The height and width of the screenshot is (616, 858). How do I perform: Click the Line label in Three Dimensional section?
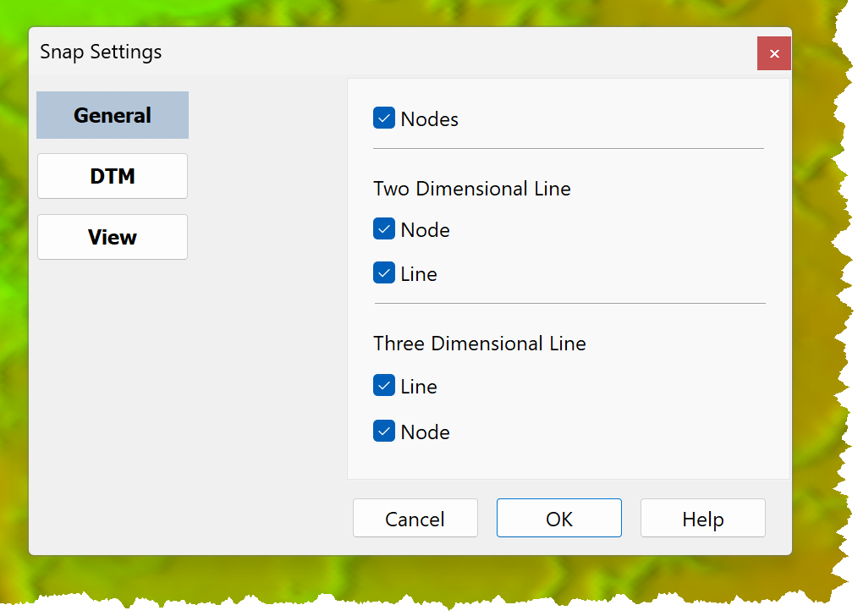419,387
